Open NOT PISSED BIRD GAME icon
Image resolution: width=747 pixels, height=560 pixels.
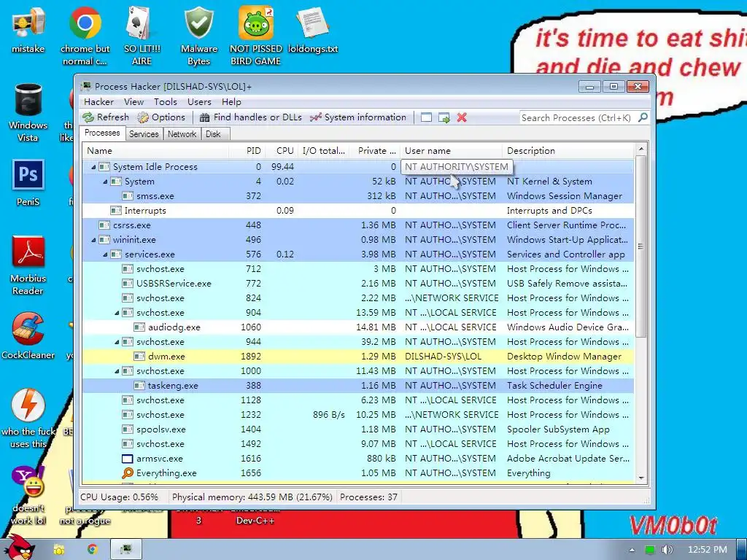[256, 36]
